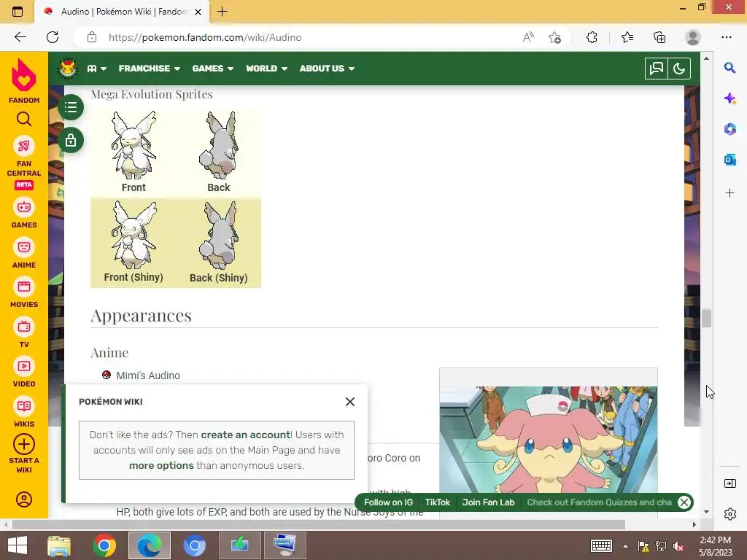The image size is (747, 560).
Task: Expand the FRANCHISE menu
Action: (x=149, y=69)
